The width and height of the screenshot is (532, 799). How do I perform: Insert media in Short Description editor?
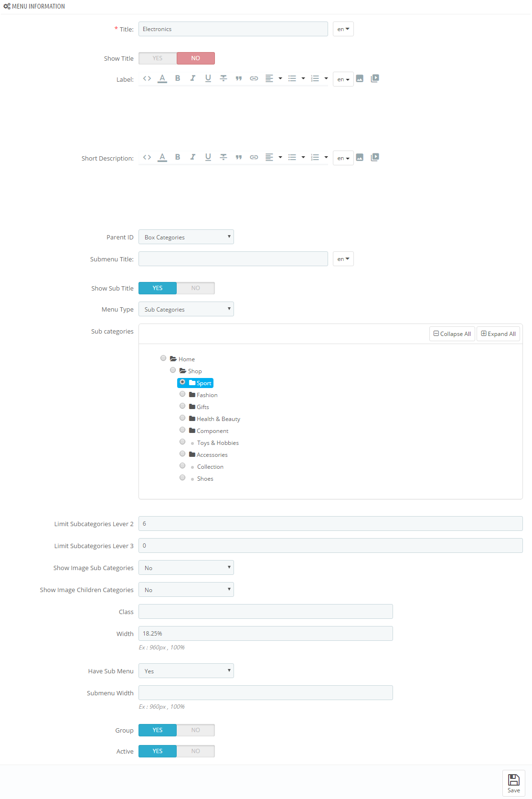pos(375,157)
